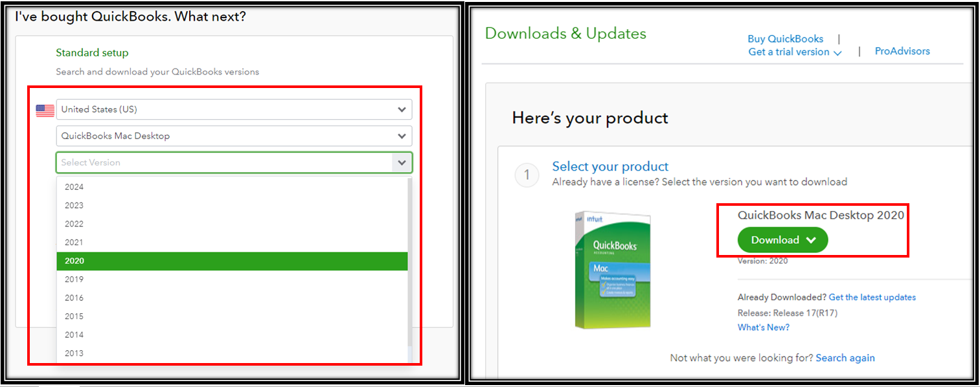This screenshot has height=387, width=980.
Task: Expand the Get a trial version menu
Action: pos(795,52)
